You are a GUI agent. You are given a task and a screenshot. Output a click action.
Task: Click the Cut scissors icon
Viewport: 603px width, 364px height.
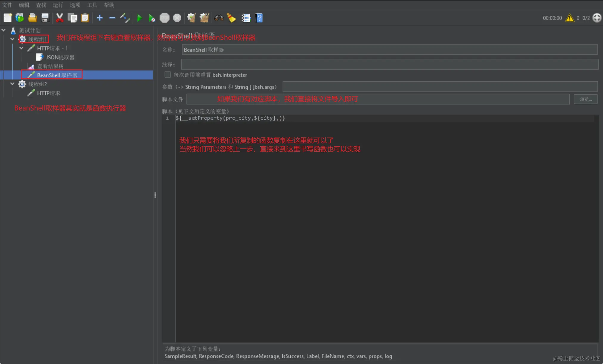coord(60,18)
